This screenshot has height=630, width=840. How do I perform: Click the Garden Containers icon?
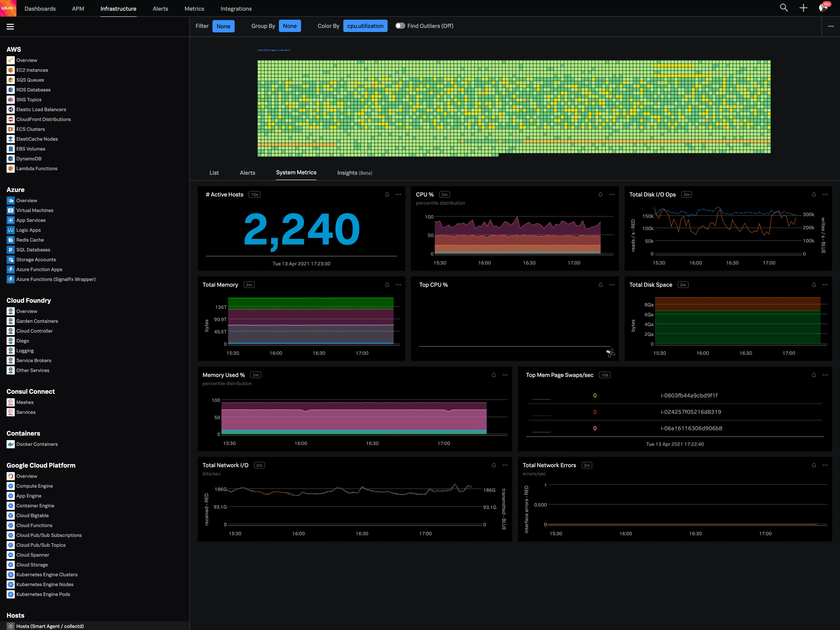coord(11,321)
